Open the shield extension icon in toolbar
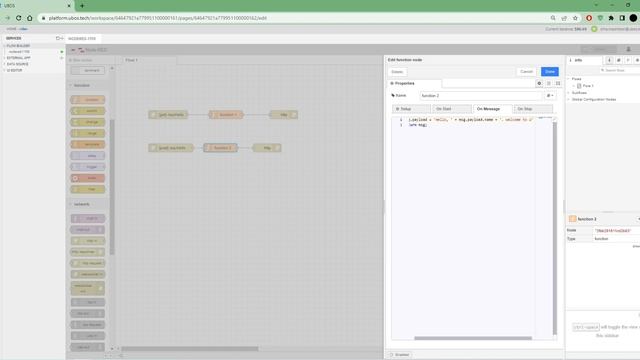 click(600, 18)
